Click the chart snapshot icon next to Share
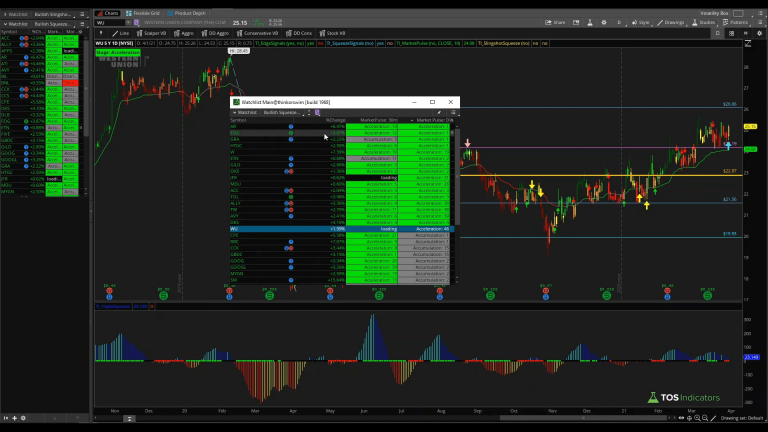The width and height of the screenshot is (768, 432). (x=576, y=23)
